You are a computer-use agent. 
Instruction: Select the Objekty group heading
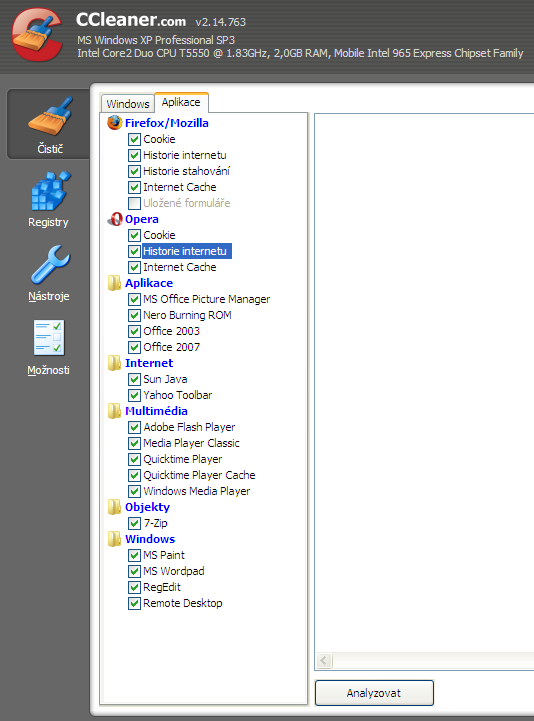(x=147, y=507)
